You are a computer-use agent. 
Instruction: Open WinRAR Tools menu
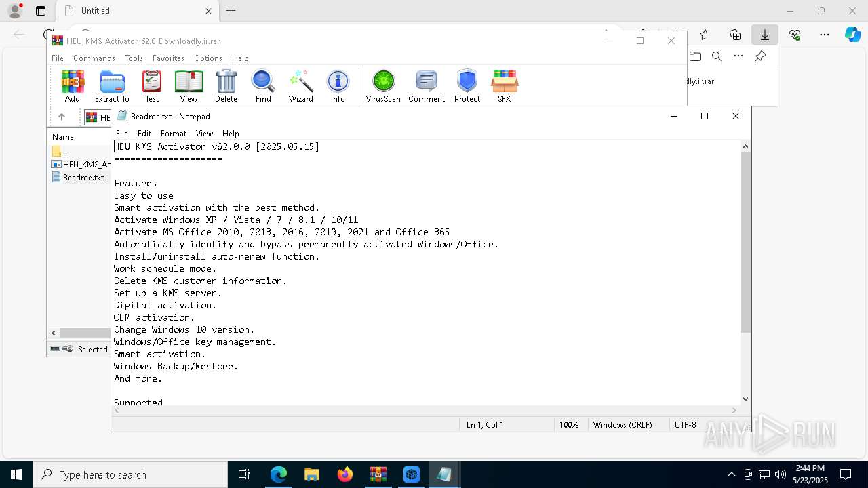(x=134, y=58)
